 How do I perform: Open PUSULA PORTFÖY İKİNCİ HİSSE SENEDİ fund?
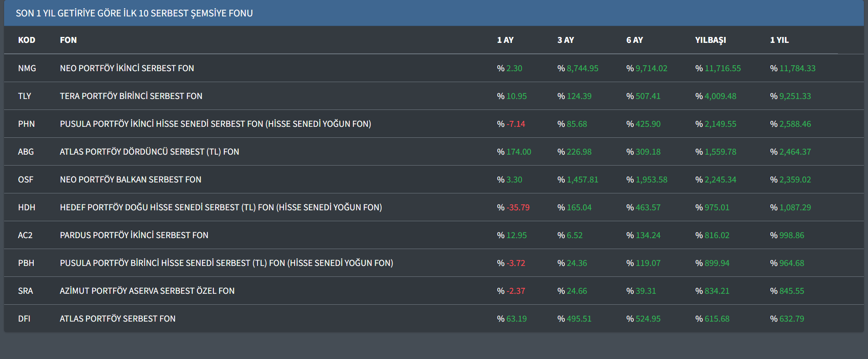215,124
